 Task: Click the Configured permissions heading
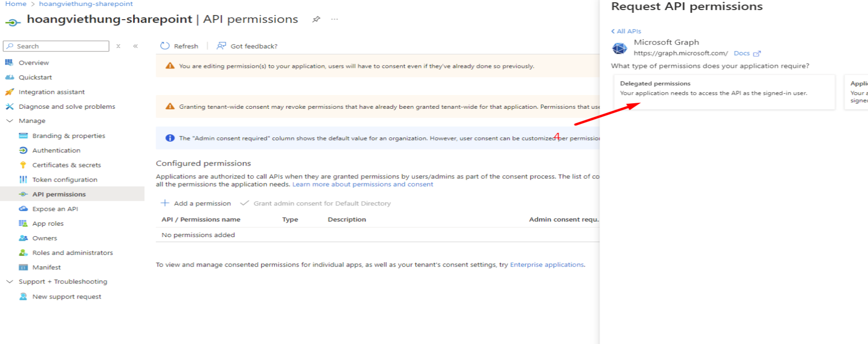pyautogui.click(x=203, y=163)
